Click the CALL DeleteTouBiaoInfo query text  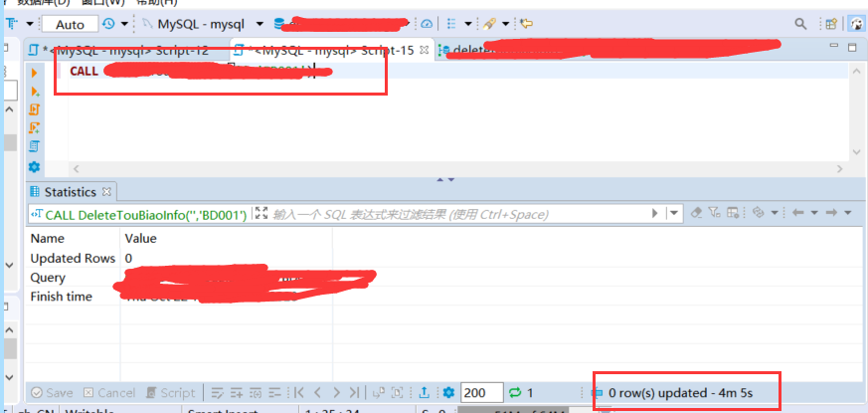[145, 215]
